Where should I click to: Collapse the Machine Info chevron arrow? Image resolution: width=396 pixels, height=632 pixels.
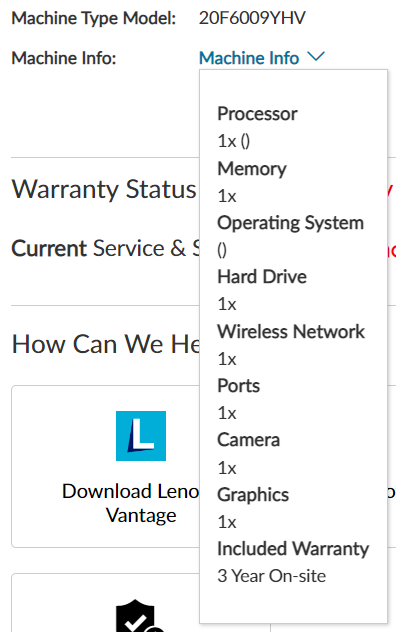pyautogui.click(x=316, y=56)
